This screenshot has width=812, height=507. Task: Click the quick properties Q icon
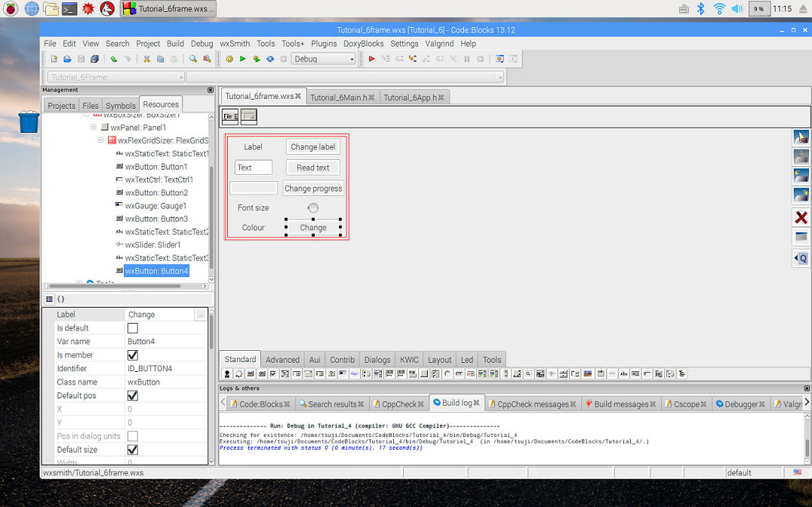[801, 258]
